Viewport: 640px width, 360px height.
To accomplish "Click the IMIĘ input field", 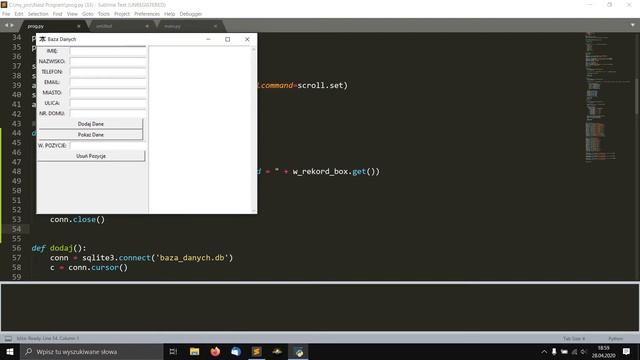I will [x=108, y=51].
